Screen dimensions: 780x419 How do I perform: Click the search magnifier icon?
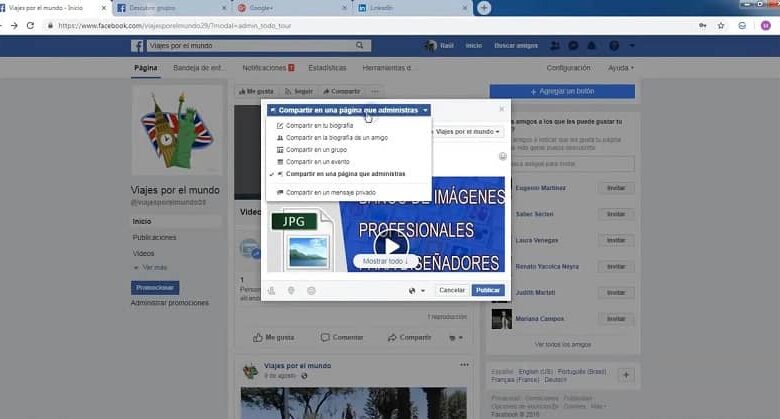359,45
